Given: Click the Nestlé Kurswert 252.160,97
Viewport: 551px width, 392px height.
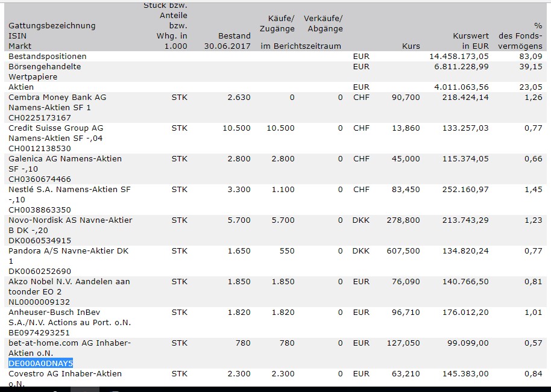Looking at the screenshot, I should (x=465, y=190).
